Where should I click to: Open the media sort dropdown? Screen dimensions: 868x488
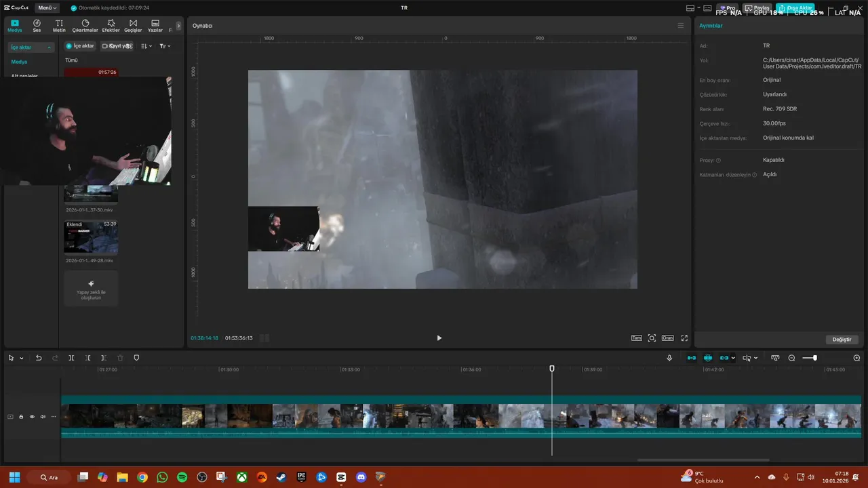tap(146, 46)
